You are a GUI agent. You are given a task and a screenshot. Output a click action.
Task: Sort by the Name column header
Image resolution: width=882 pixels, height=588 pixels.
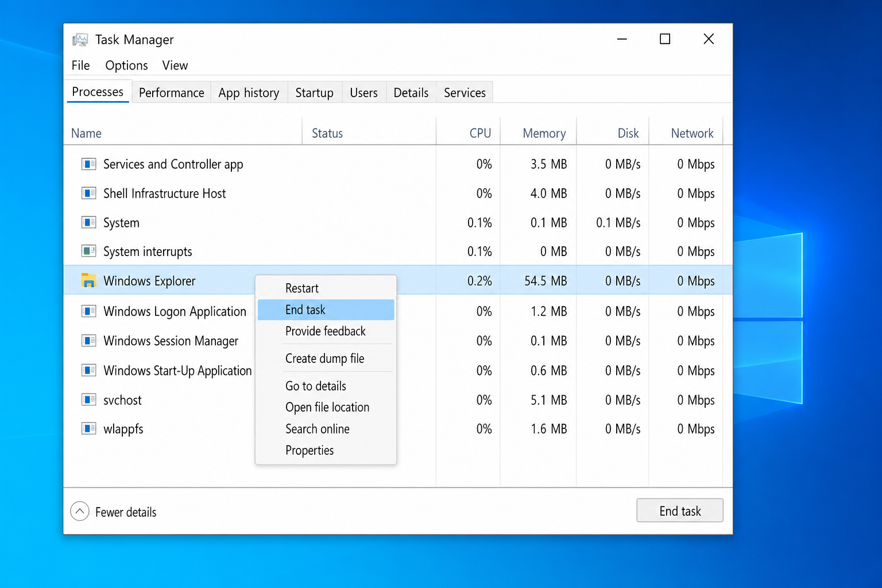(x=183, y=133)
